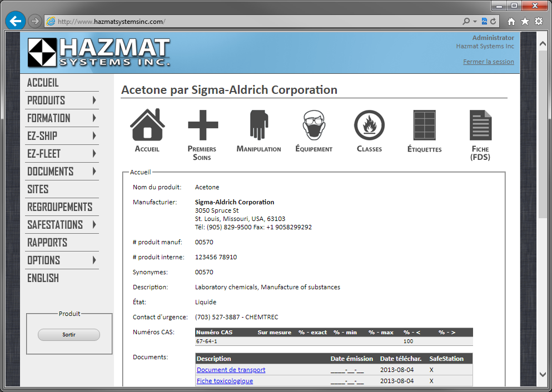Click CAS number 67-64-1 cell
The image size is (552, 392).
click(x=207, y=341)
